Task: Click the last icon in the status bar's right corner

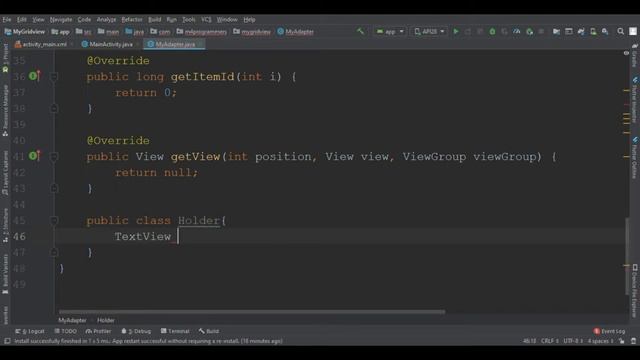Action: pyautogui.click(x=633, y=341)
